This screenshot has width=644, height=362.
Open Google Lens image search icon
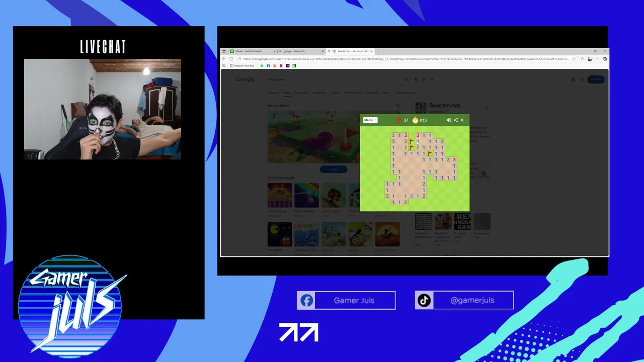(424, 79)
